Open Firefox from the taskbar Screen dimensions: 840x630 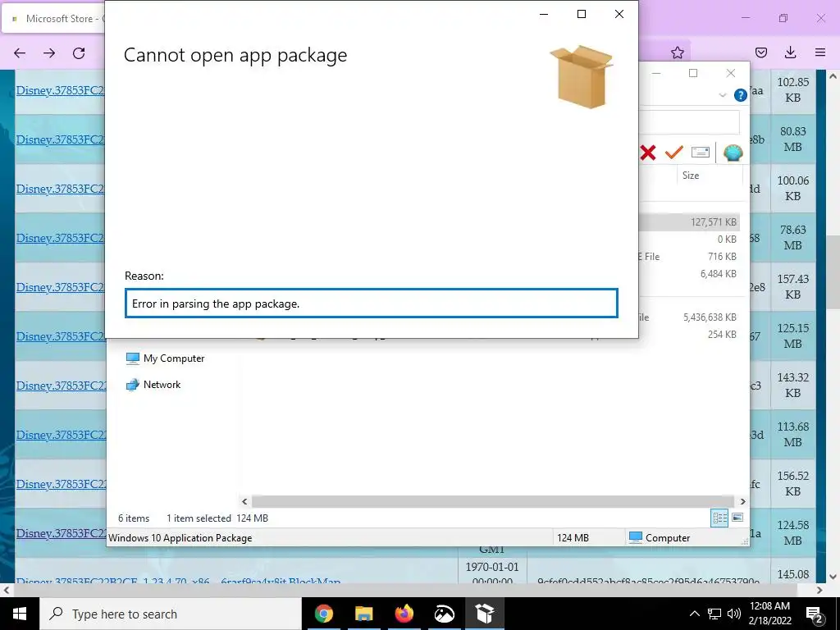point(404,614)
